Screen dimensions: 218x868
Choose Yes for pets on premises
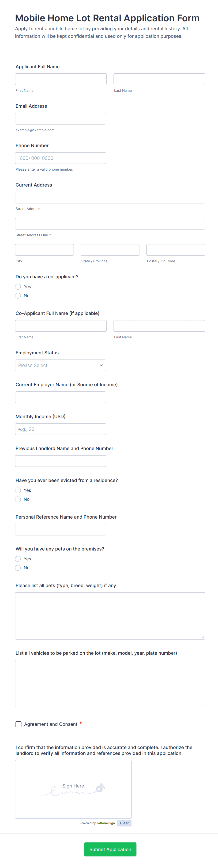coord(18,559)
